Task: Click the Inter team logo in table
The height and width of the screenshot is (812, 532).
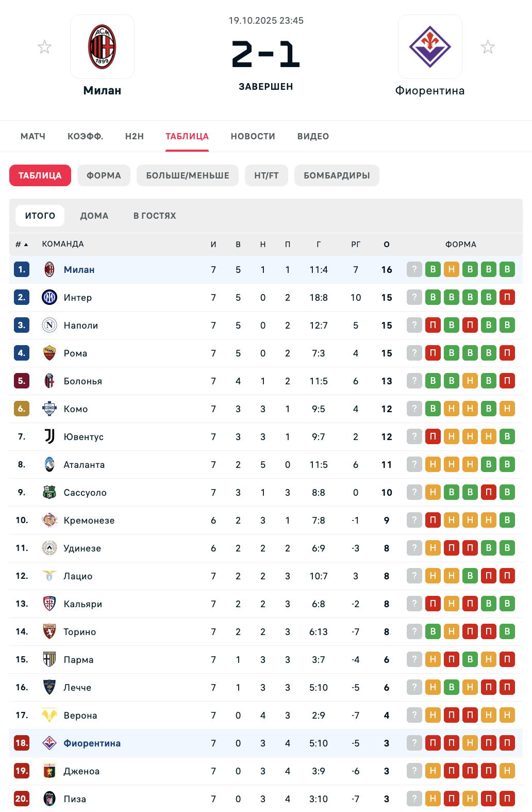Action: [49, 297]
